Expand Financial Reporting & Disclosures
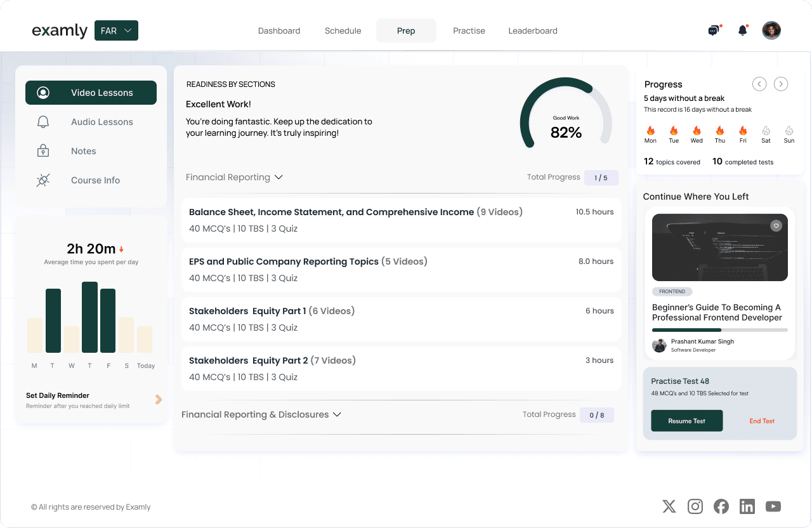 coord(337,414)
